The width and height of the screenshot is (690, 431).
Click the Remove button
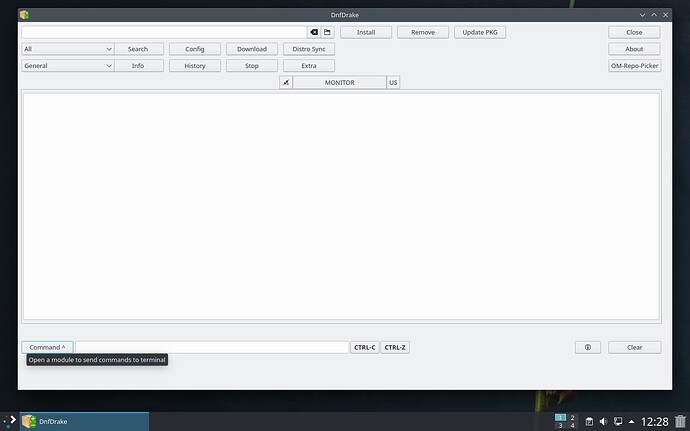click(423, 32)
